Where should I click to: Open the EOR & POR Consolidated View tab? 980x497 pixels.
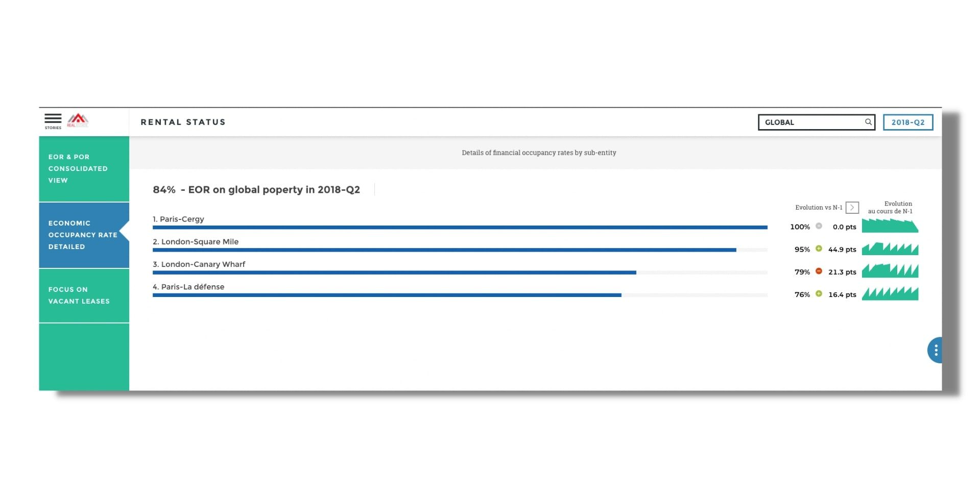point(84,169)
